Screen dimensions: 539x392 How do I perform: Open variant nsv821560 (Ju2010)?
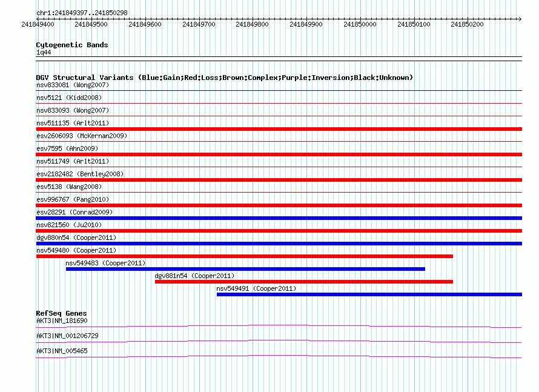coord(69,225)
